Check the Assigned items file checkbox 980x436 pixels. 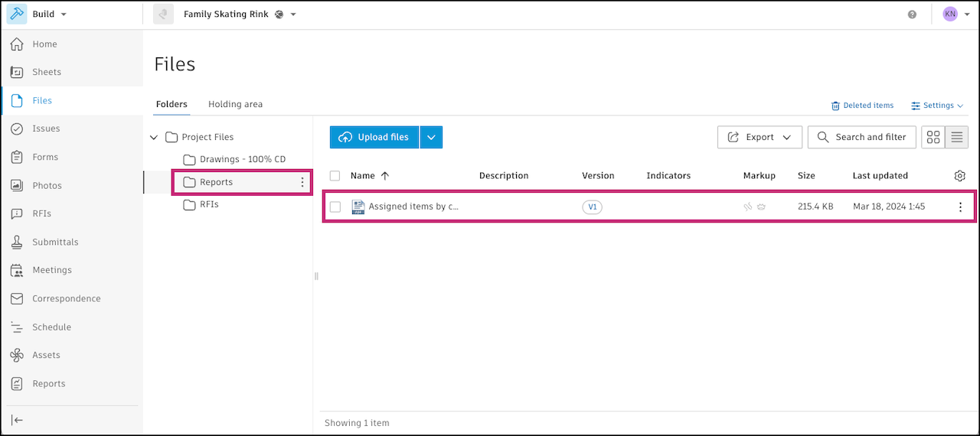335,207
